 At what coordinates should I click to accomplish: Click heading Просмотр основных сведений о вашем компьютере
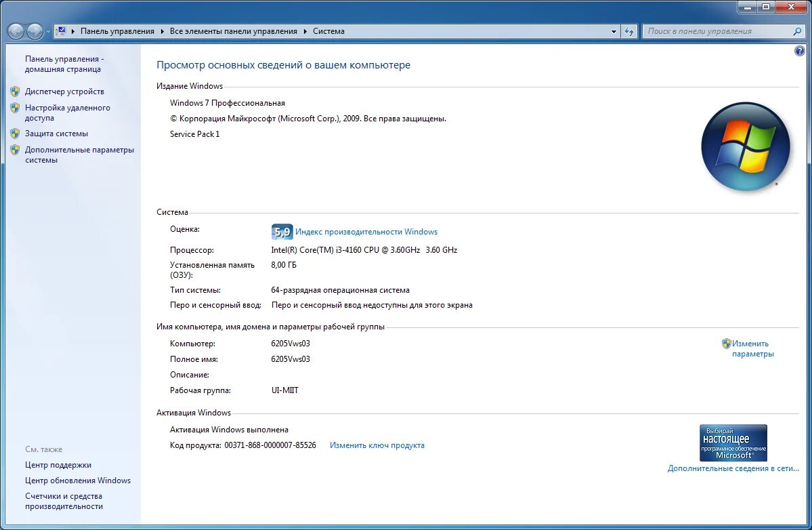point(283,65)
